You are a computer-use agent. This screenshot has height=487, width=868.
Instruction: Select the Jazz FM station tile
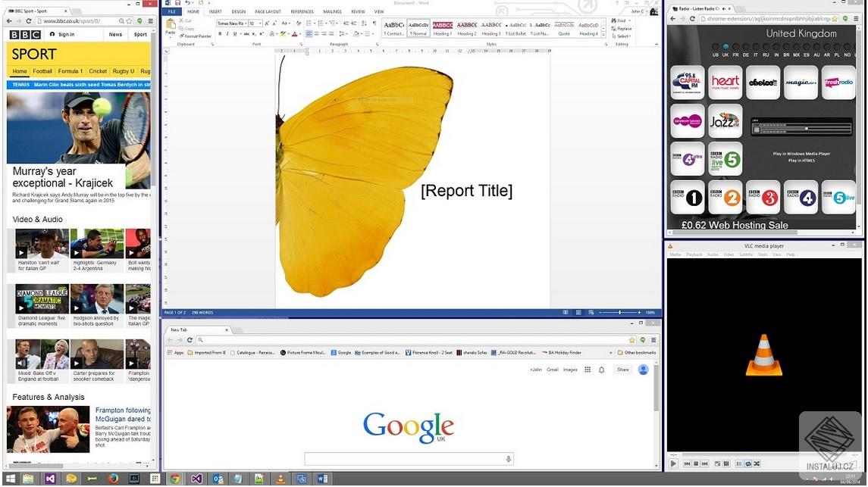coord(725,121)
